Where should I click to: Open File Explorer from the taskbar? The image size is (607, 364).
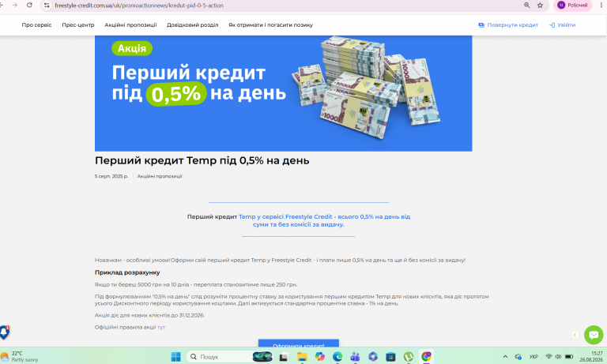(302, 357)
